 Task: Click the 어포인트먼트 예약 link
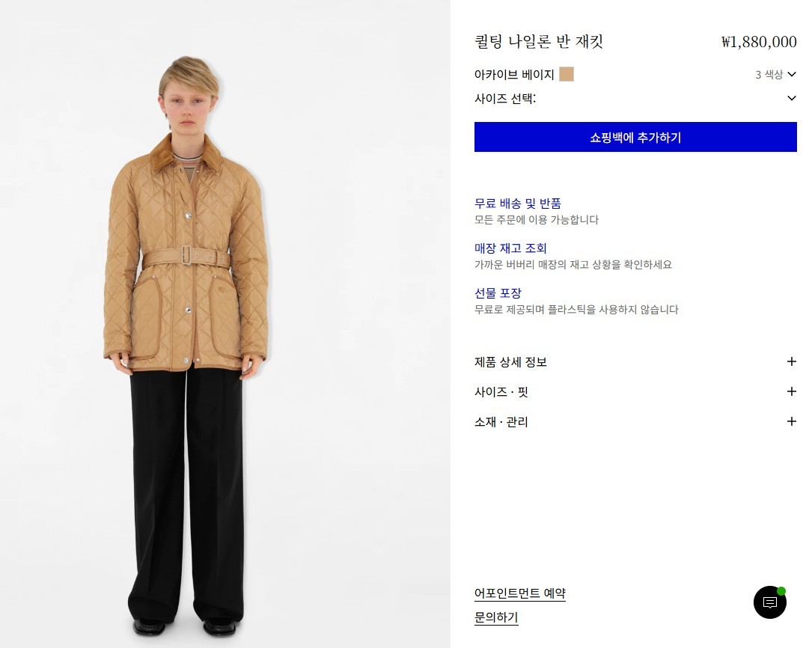[520, 593]
